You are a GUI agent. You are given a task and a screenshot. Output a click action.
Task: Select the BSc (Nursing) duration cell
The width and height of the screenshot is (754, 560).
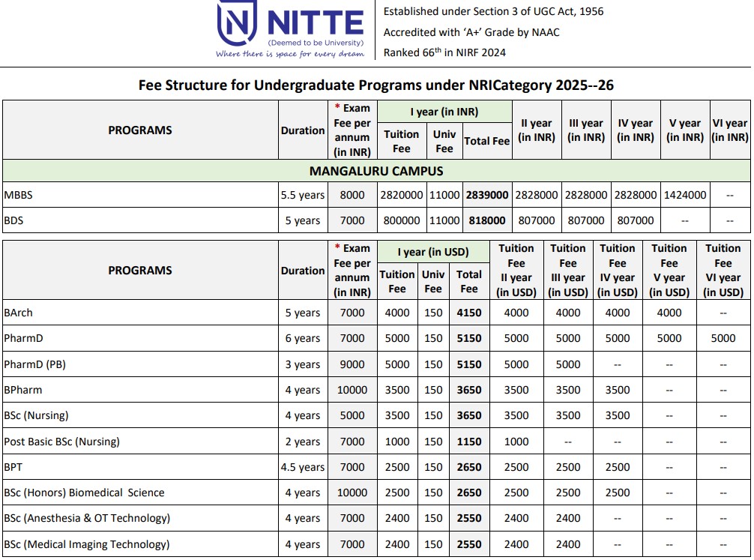click(303, 415)
